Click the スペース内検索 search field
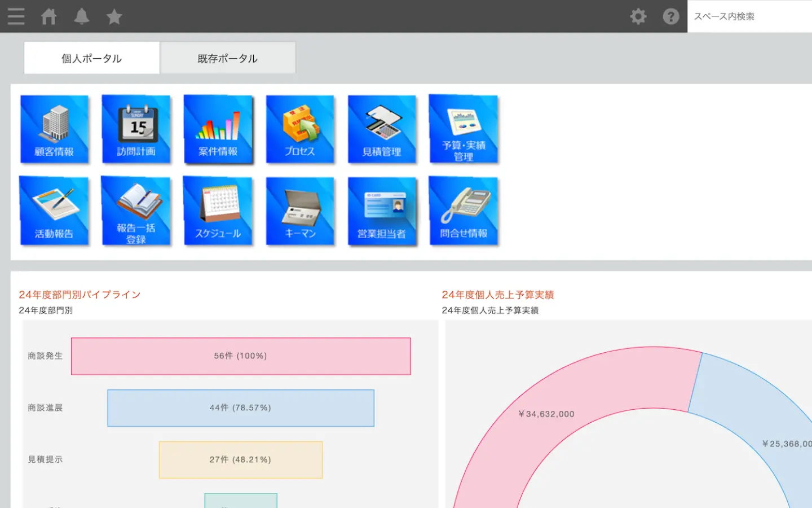 pyautogui.click(x=749, y=16)
